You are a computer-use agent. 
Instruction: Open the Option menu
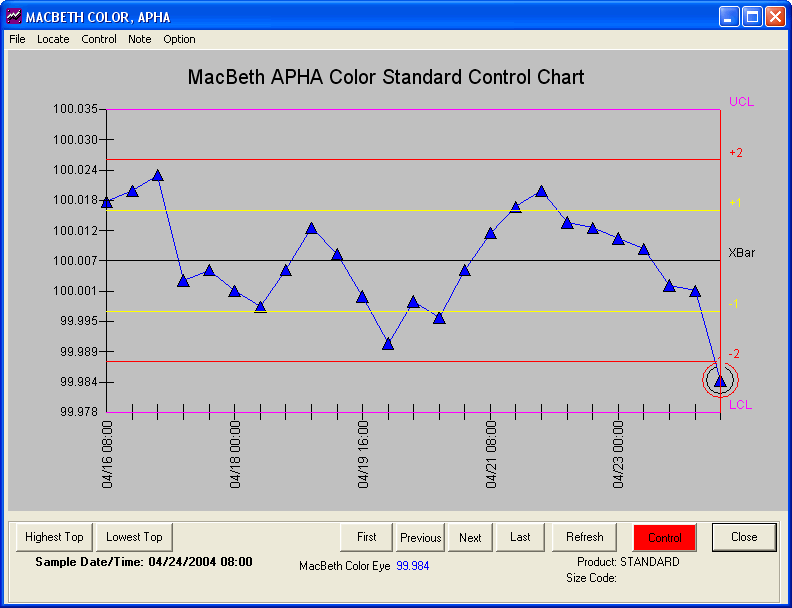click(x=179, y=39)
